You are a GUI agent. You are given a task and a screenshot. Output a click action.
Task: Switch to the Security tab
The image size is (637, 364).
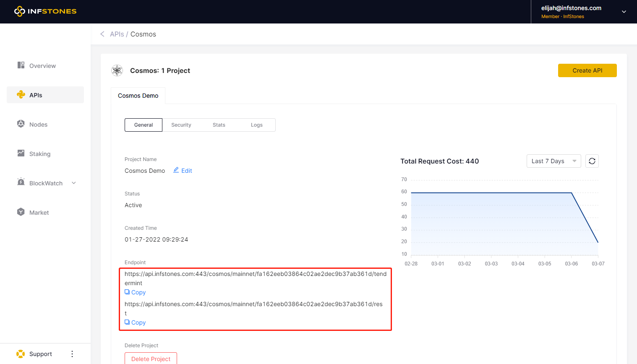pos(181,125)
